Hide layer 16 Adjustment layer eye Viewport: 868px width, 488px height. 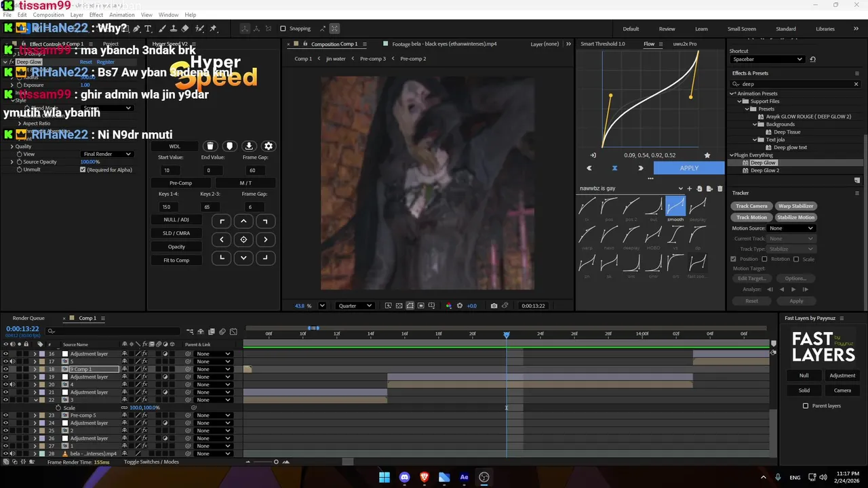pos(5,354)
